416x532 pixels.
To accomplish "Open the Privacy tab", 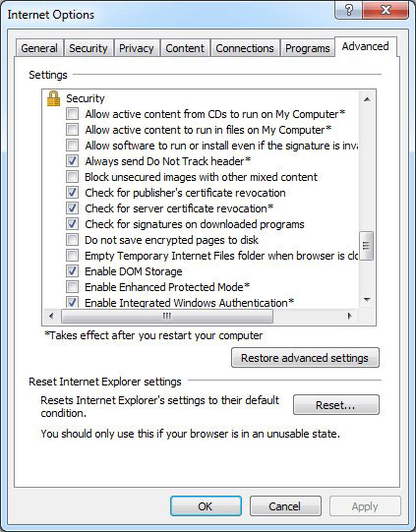I will point(137,48).
